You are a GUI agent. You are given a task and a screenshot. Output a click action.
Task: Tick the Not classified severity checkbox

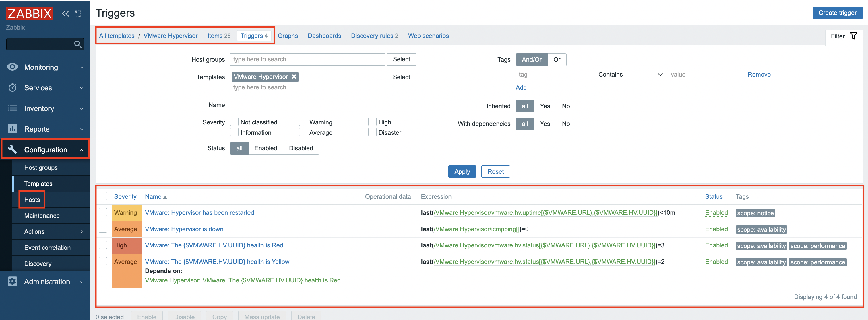coord(234,122)
